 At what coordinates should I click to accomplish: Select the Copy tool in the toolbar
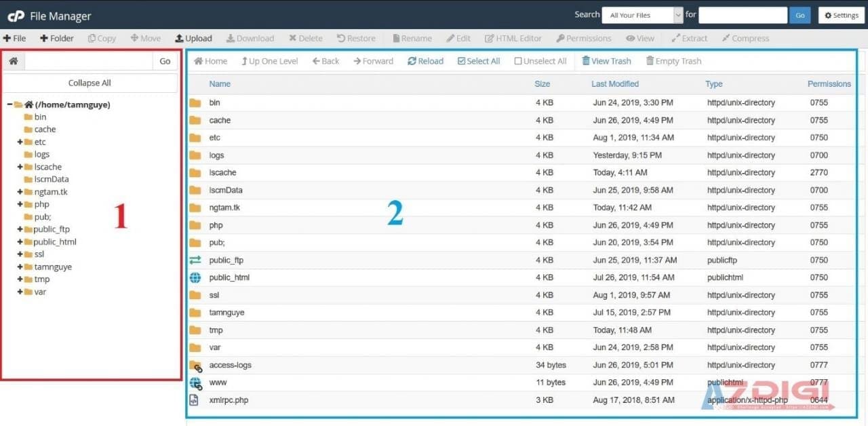click(x=102, y=38)
